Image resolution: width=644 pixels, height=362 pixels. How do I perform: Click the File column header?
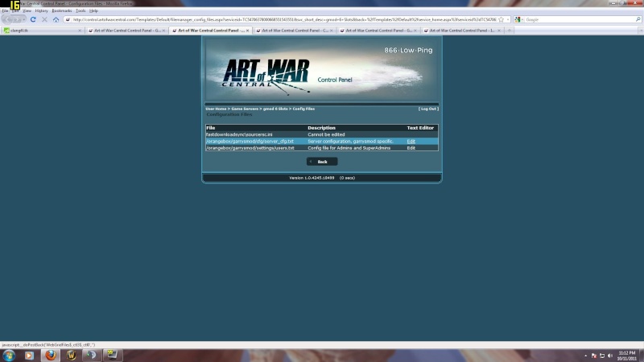(x=211, y=128)
